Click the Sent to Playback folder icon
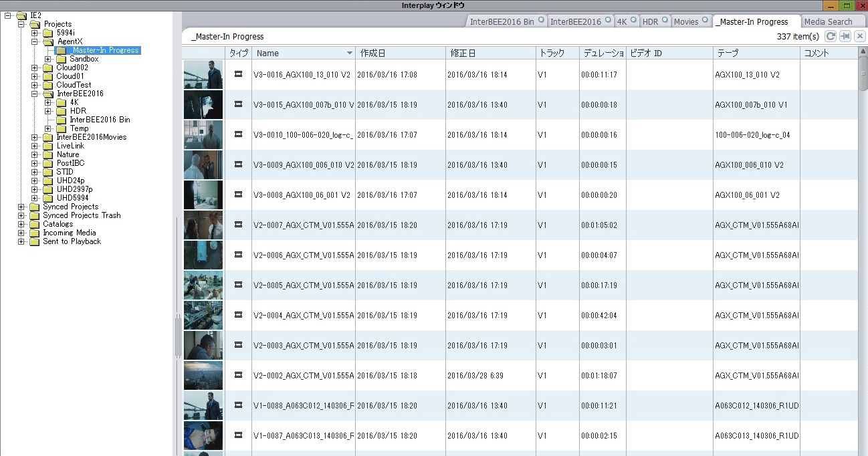The height and width of the screenshot is (456, 868). point(35,241)
